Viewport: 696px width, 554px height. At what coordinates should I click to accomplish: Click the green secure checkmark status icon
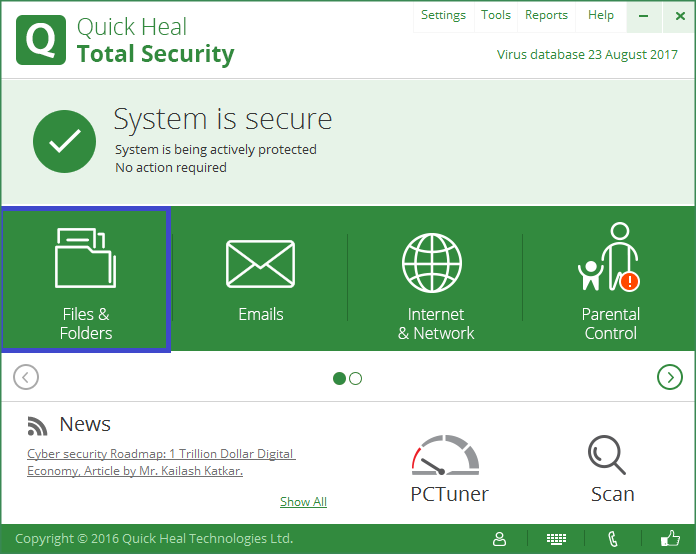click(x=64, y=142)
